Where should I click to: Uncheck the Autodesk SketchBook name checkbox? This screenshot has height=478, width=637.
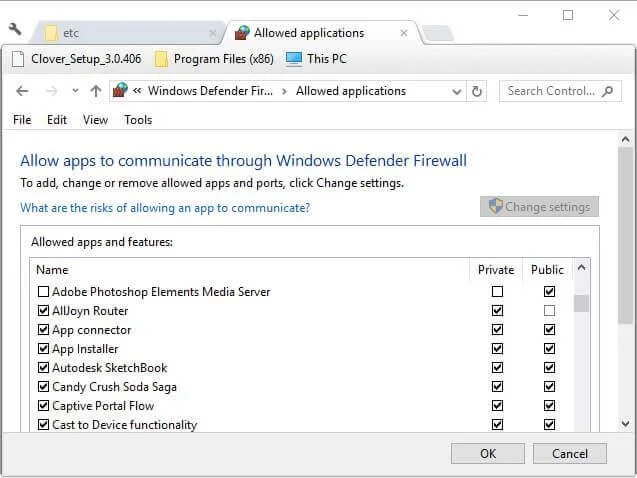(x=43, y=368)
